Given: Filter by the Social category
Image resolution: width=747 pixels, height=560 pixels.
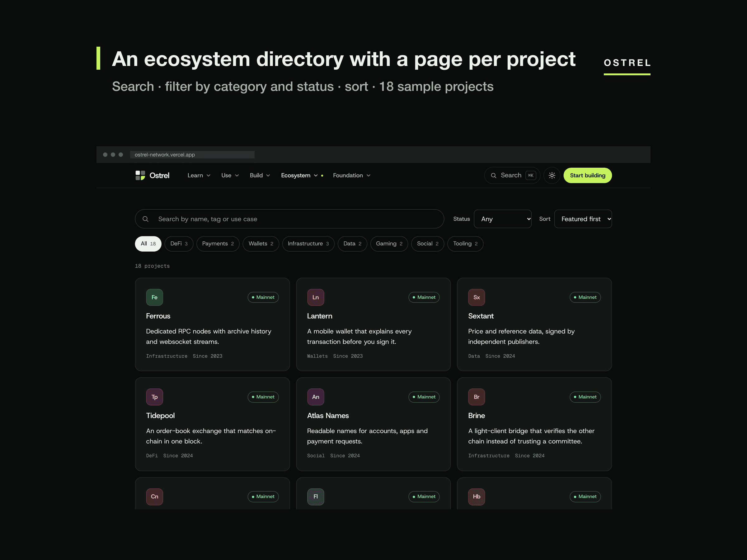Looking at the screenshot, I should (x=428, y=243).
